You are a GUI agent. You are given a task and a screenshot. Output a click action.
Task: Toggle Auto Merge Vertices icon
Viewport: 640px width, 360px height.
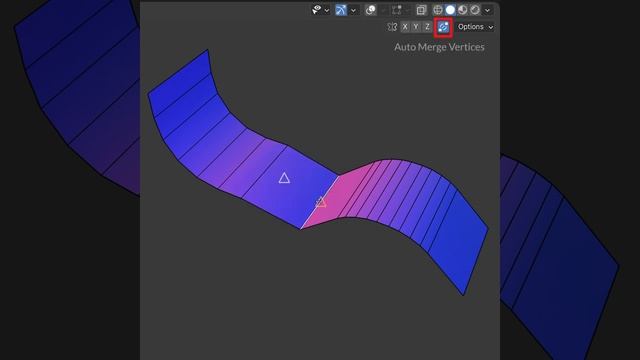(x=443, y=27)
